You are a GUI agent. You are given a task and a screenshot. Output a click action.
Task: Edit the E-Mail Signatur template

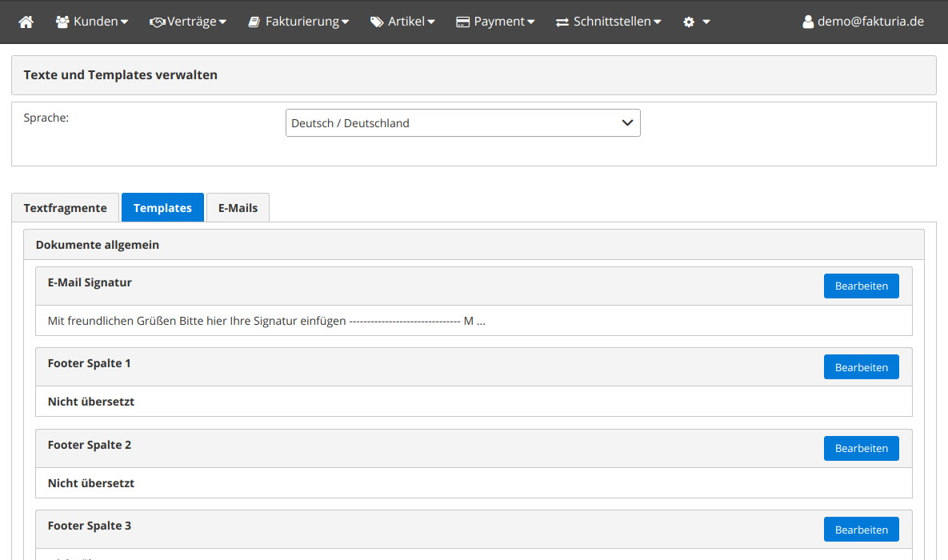coord(861,286)
